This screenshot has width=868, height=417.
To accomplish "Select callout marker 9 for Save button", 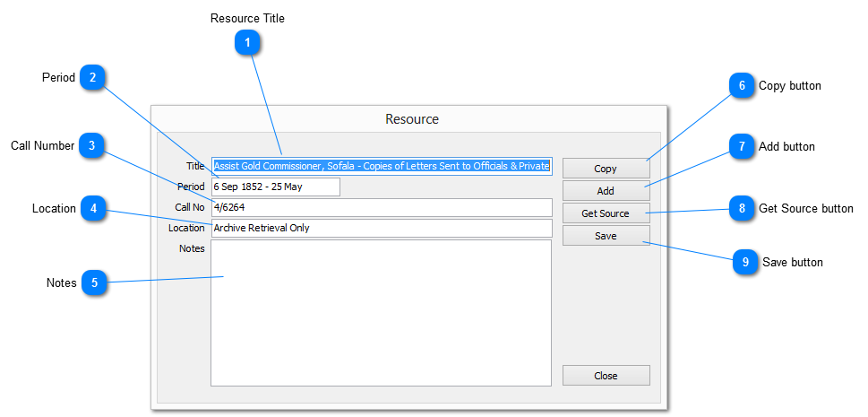I will (745, 262).
